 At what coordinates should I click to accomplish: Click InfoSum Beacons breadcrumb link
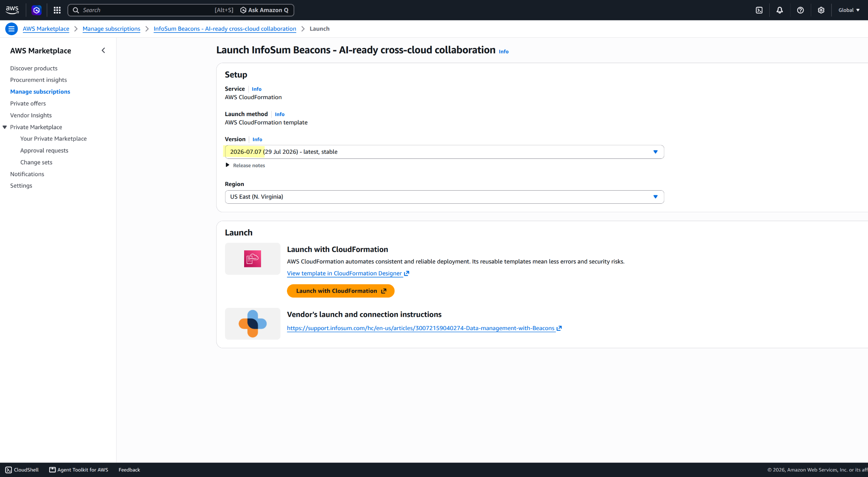point(225,29)
